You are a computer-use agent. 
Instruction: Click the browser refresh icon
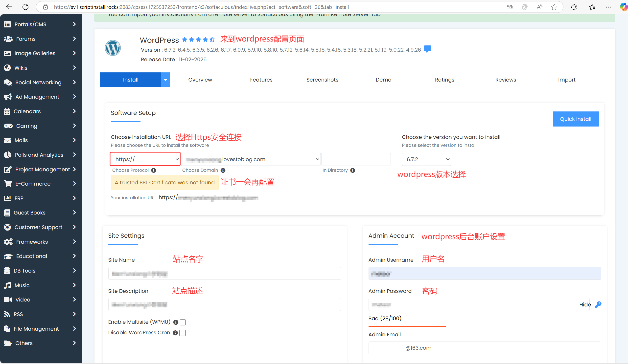click(25, 7)
